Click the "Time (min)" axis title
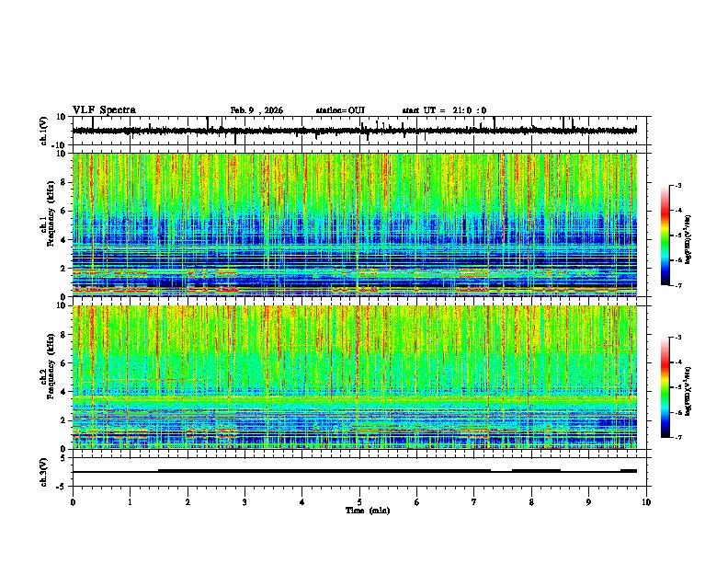Screen dimensions: 728x563 pos(368,511)
